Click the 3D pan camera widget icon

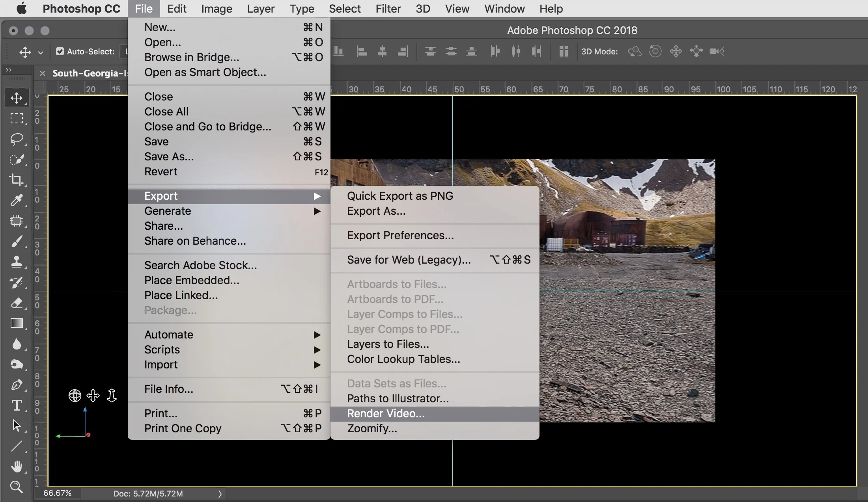tap(93, 395)
